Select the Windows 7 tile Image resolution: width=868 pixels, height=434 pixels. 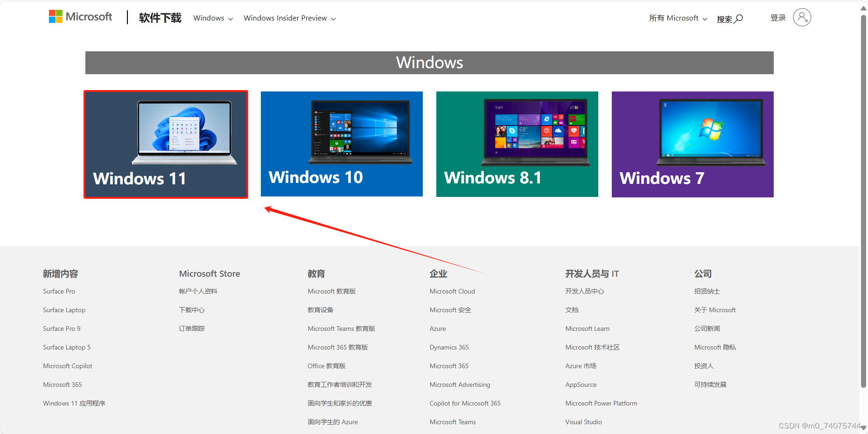(x=693, y=144)
